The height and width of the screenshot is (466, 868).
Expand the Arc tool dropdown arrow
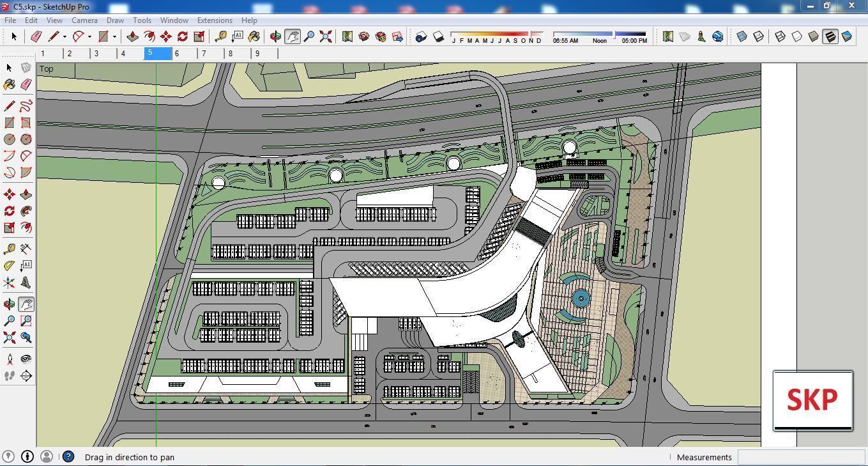pyautogui.click(x=89, y=36)
